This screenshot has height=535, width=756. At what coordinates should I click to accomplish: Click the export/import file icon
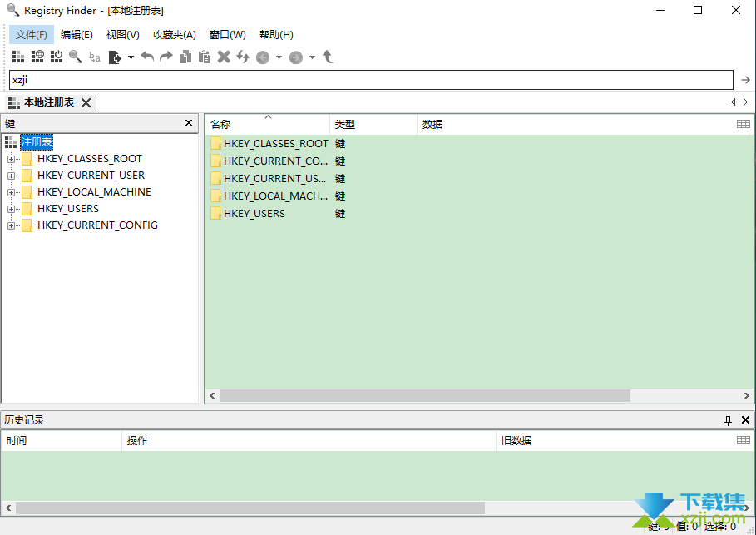click(115, 57)
